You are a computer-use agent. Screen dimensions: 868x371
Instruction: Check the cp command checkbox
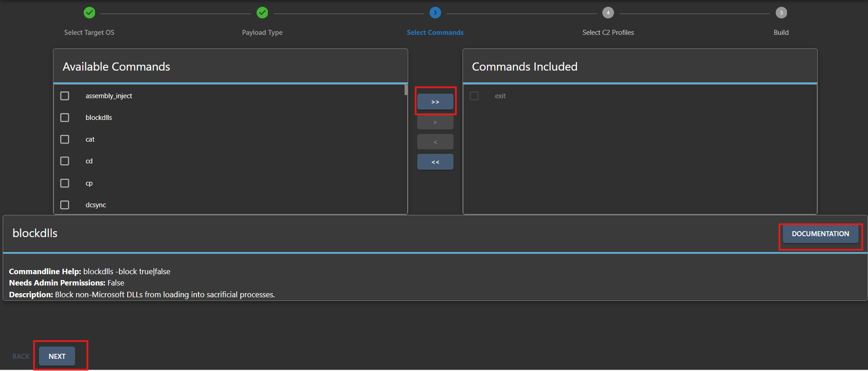(65, 183)
